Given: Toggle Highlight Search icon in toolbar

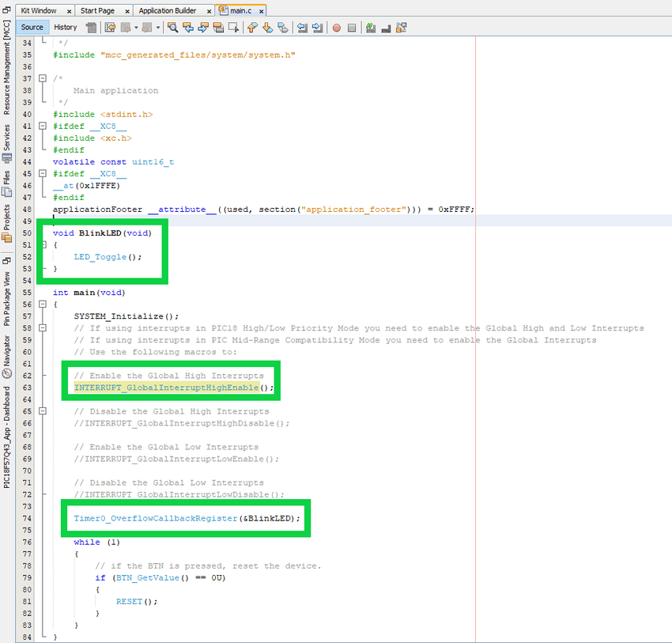Looking at the screenshot, I should point(218,28).
